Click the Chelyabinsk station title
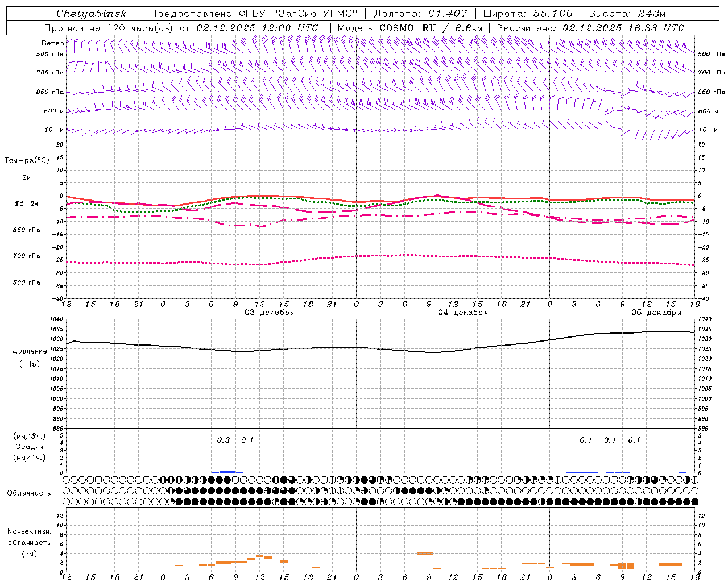The image size is (728, 582). point(92,14)
